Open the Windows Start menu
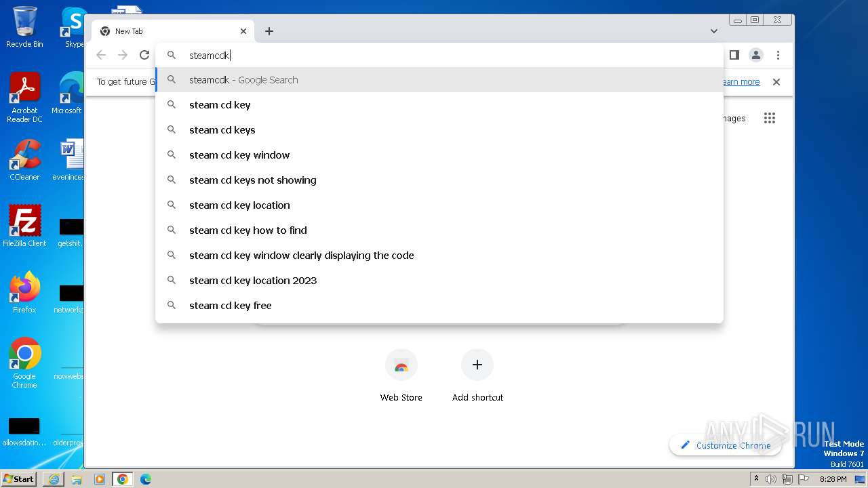Viewport: 868px width, 488px height. tap(19, 479)
